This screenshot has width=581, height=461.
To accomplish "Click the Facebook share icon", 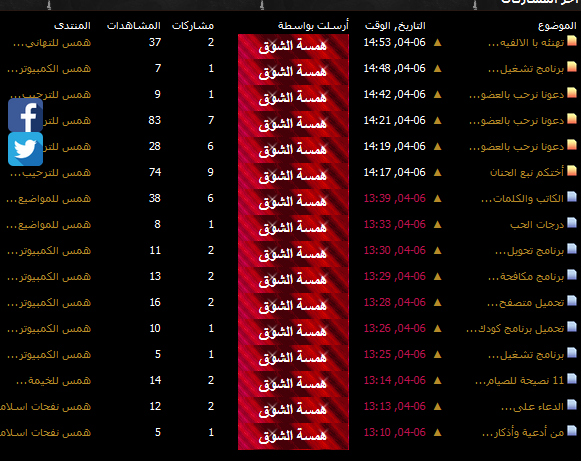I will coord(26,115).
